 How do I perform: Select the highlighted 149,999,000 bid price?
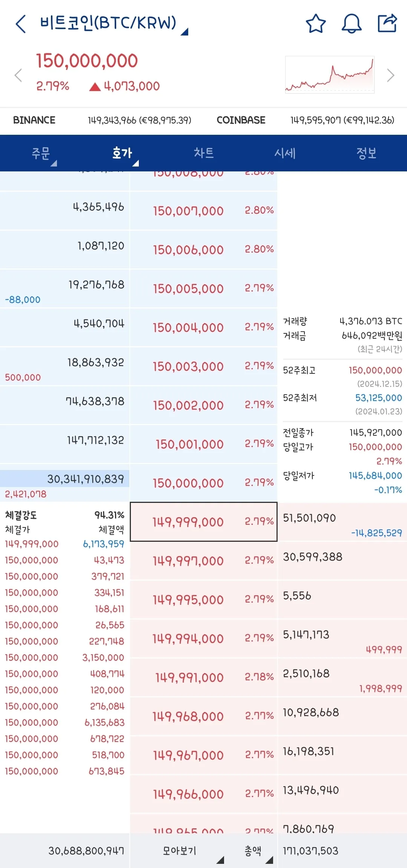point(204,522)
